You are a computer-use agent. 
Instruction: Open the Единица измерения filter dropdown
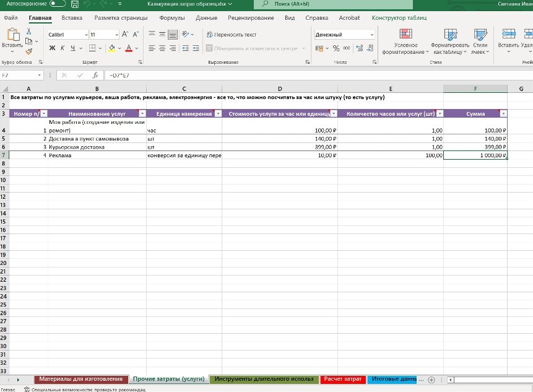tap(218, 114)
